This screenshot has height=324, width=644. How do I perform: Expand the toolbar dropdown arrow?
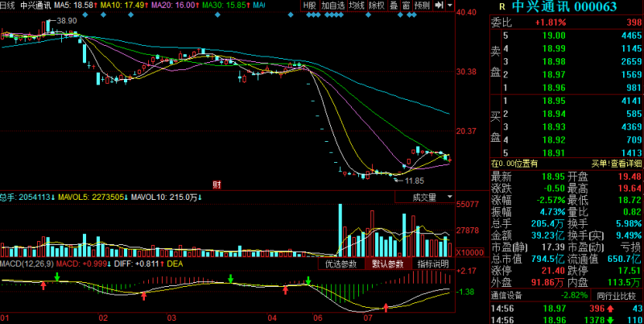click(x=448, y=6)
